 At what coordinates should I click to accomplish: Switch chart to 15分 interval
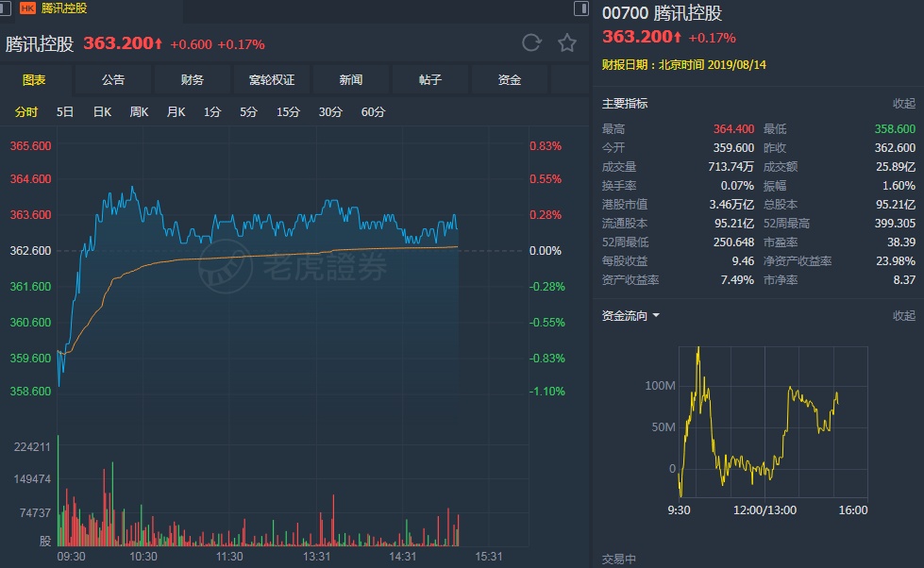[x=288, y=112]
